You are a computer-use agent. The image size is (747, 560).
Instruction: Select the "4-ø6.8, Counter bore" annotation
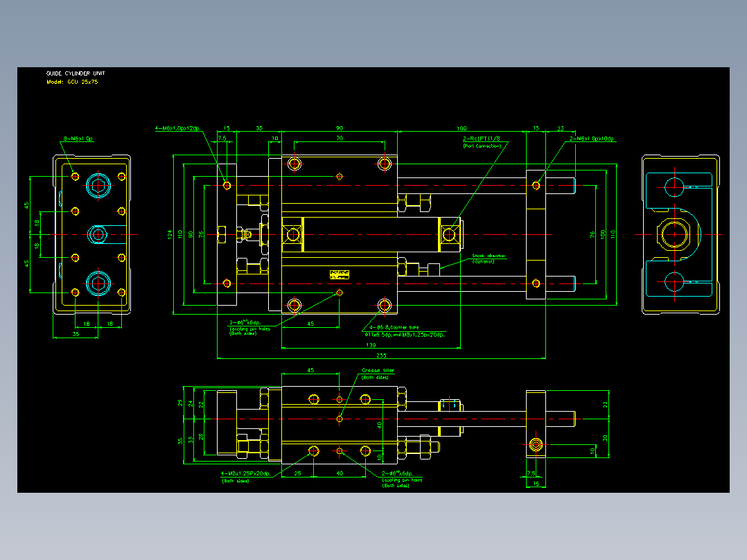[x=394, y=327]
